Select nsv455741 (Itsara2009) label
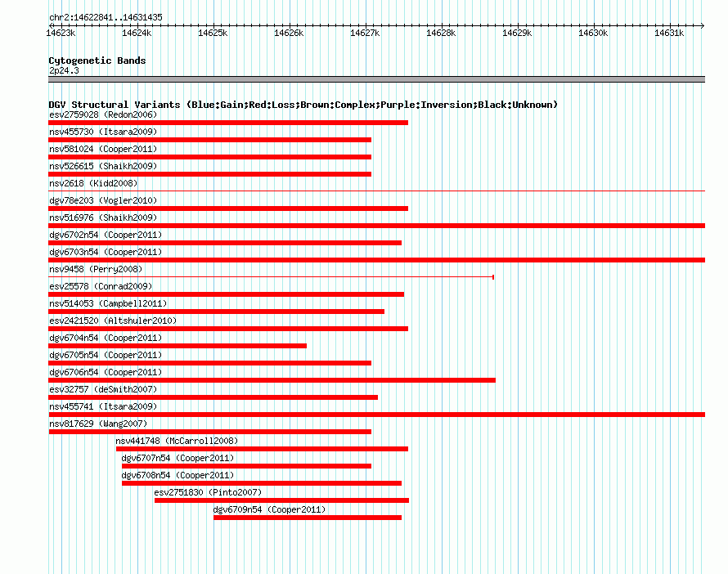Image resolution: width=728 pixels, height=574 pixels. pos(103,406)
